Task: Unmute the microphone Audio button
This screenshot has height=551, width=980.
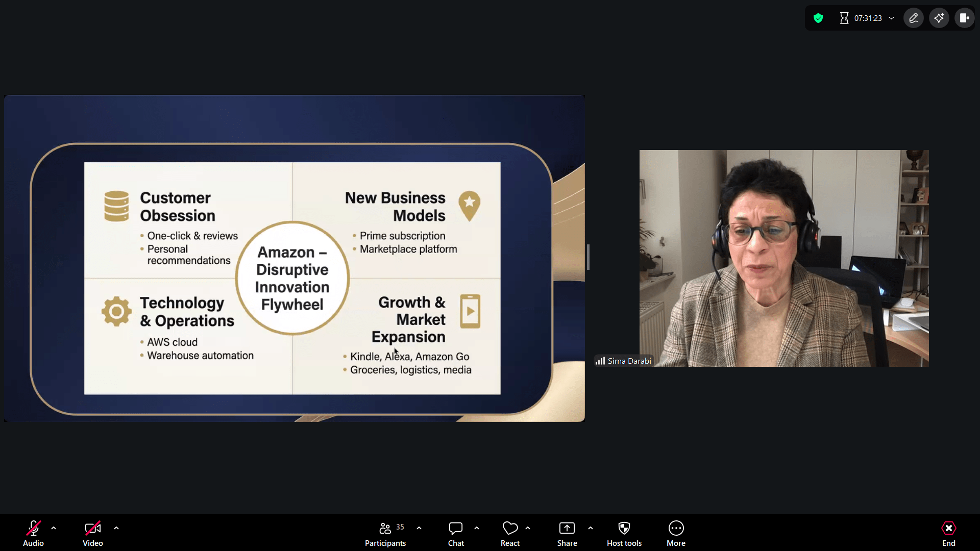Action: point(33,533)
